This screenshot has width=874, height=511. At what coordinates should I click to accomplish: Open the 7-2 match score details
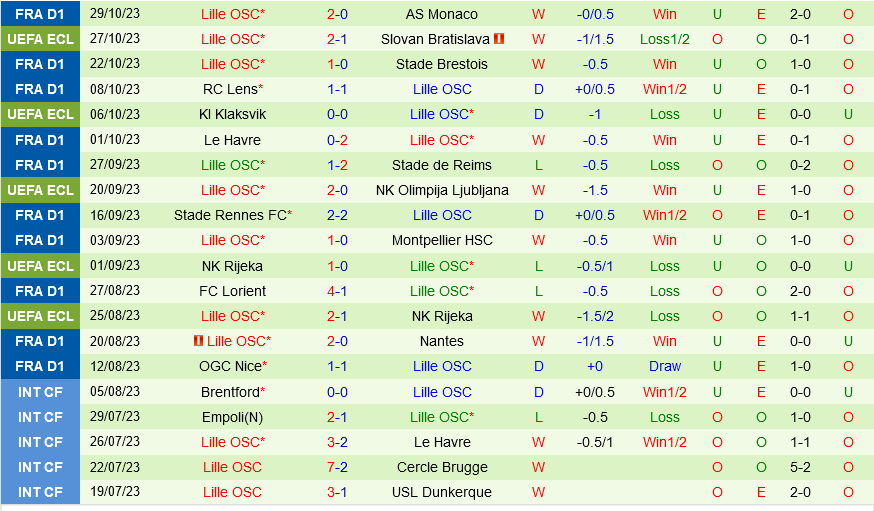pos(337,467)
